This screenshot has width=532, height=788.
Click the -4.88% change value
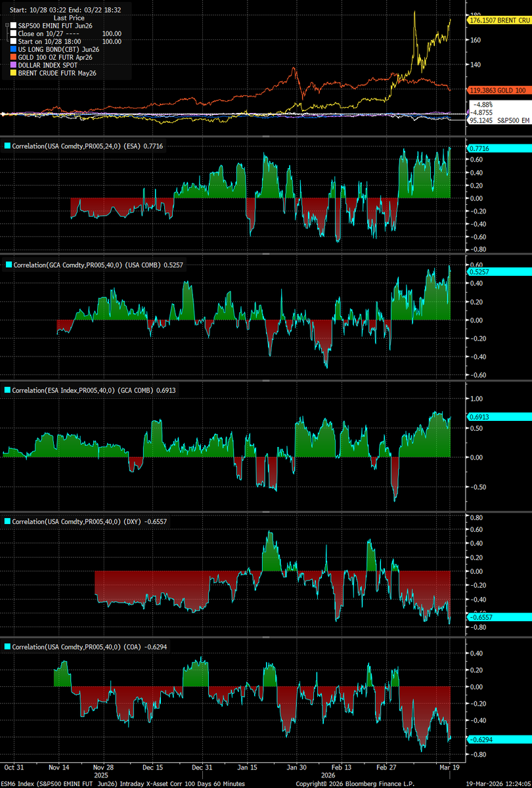coord(483,104)
